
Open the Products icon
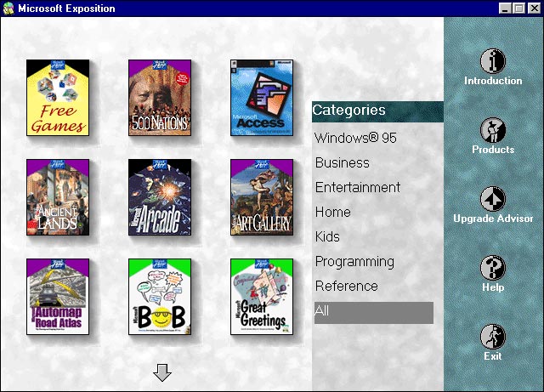(493, 130)
